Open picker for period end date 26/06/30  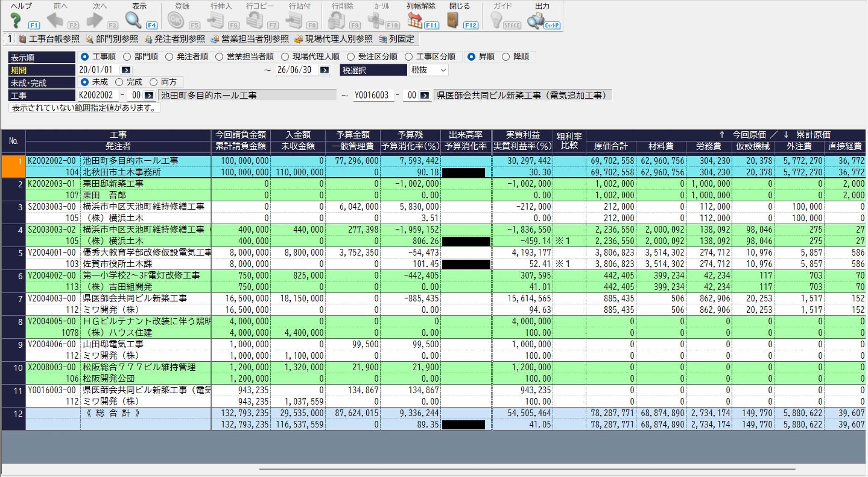(x=325, y=70)
